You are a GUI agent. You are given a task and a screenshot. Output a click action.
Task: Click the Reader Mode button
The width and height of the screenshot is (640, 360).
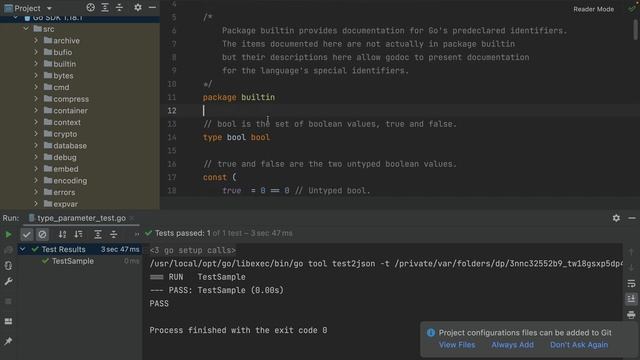[593, 9]
